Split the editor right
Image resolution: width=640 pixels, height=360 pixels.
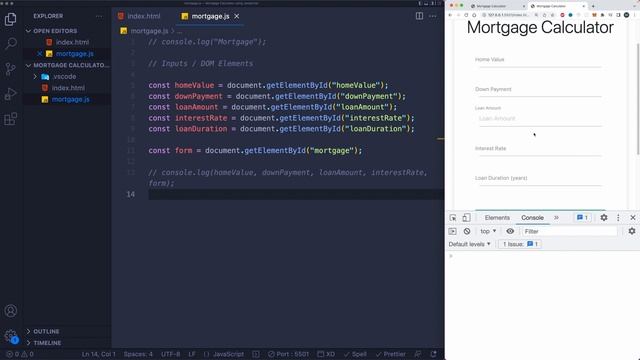coord(419,16)
